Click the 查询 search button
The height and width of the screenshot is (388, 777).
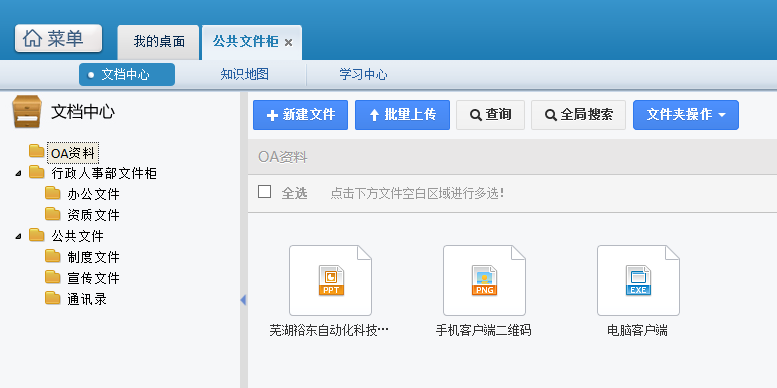pyautogui.click(x=490, y=115)
